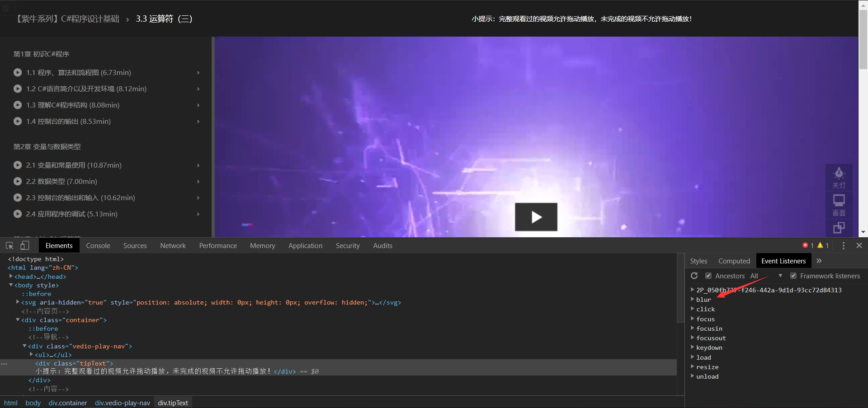Click the play icon beside lesson 2.3
The image size is (868, 408).
tap(18, 197)
